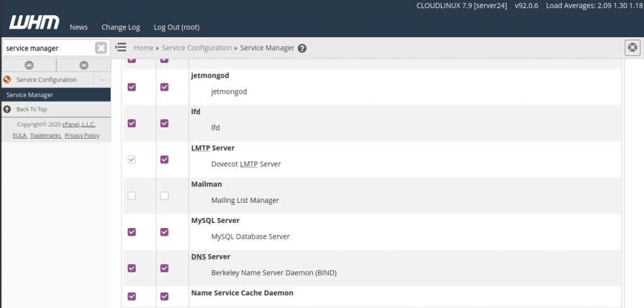Image resolution: width=644 pixels, height=308 pixels.
Task: Click the circular icon at top right corner
Action: (x=633, y=48)
